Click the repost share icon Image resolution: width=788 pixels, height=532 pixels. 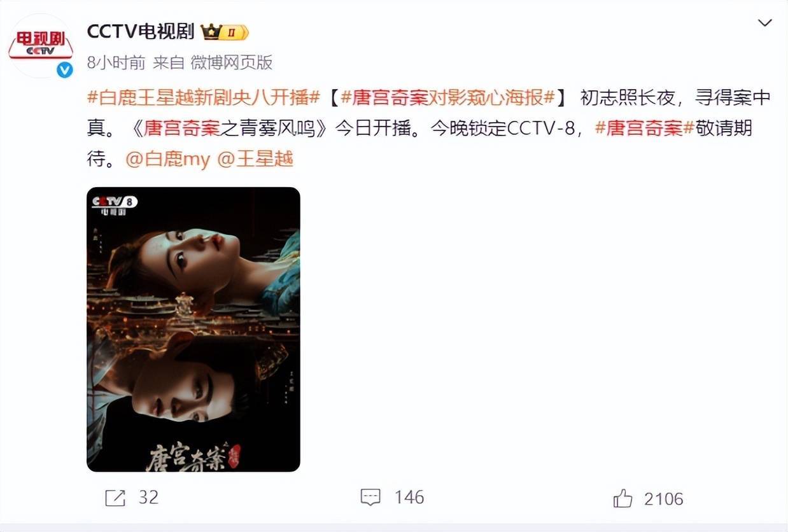coord(115,498)
